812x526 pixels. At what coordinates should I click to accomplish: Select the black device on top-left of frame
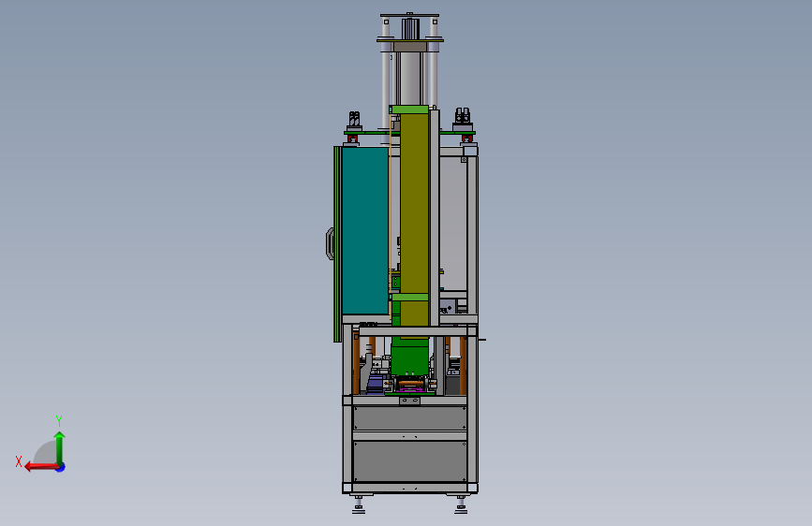coord(354,122)
